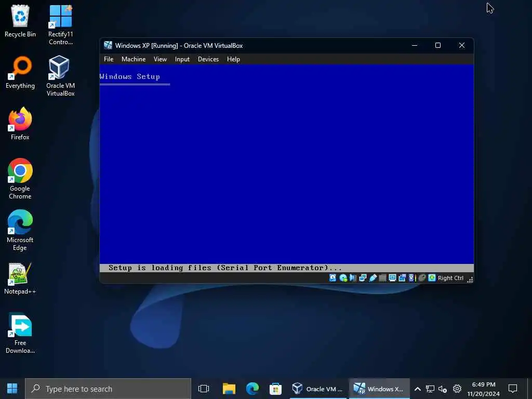
Task: Open the notification center icon
Action: point(513,389)
